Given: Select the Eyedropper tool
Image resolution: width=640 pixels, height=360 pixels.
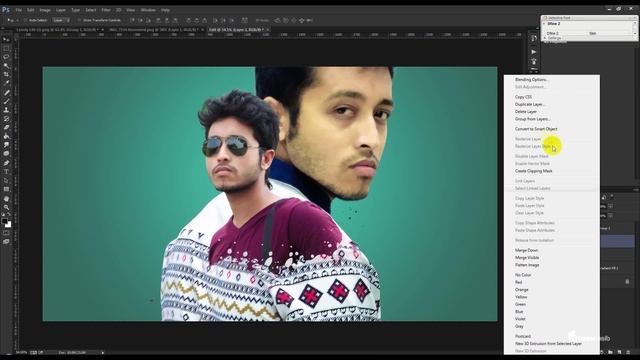Looking at the screenshot, I should coord(6,83).
